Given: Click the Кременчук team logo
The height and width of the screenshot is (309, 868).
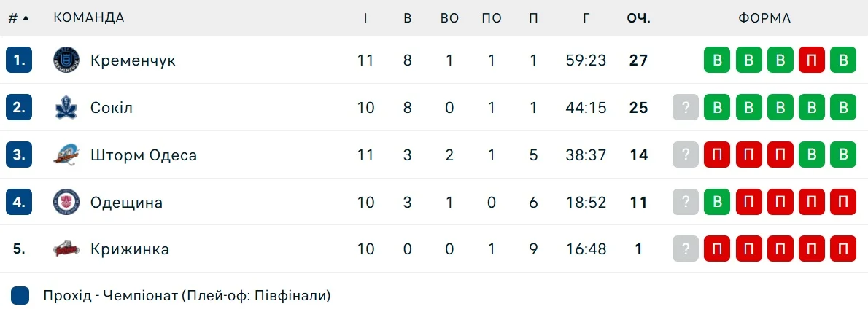Looking at the screenshot, I should coord(66,60).
